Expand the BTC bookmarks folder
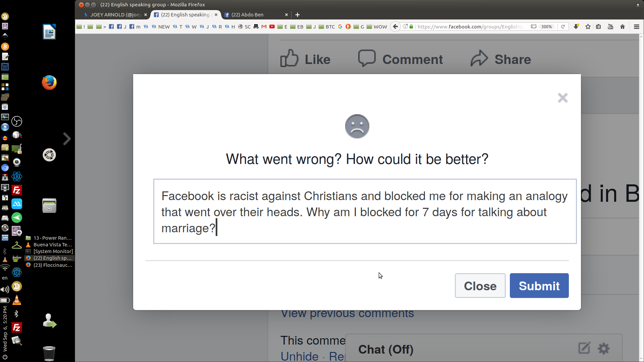Image resolution: width=644 pixels, height=362 pixels. click(327, 26)
